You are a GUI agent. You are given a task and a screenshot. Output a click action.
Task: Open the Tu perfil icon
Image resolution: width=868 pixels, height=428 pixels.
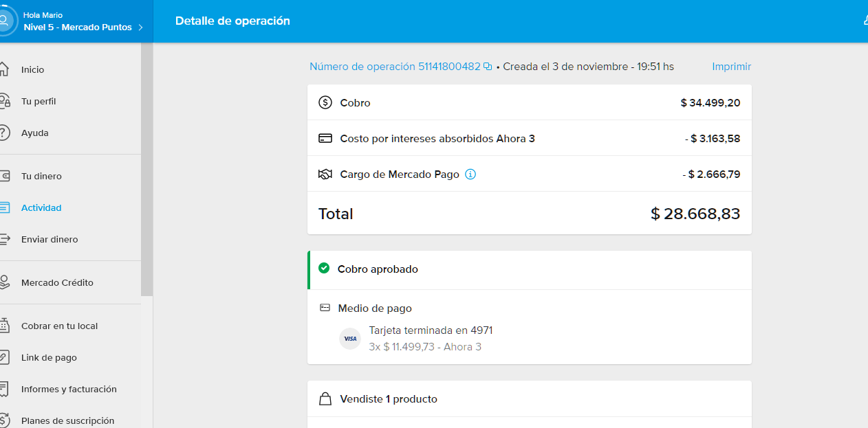(x=3, y=101)
